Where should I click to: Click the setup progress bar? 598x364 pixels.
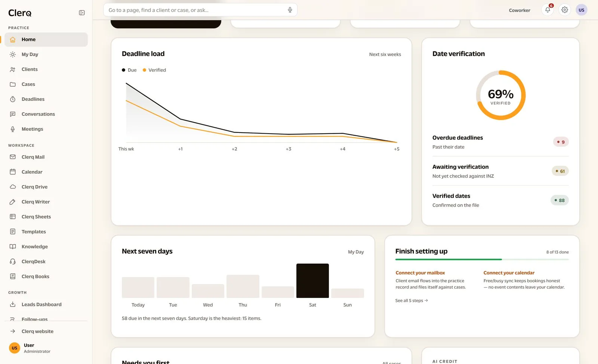[x=482, y=259]
